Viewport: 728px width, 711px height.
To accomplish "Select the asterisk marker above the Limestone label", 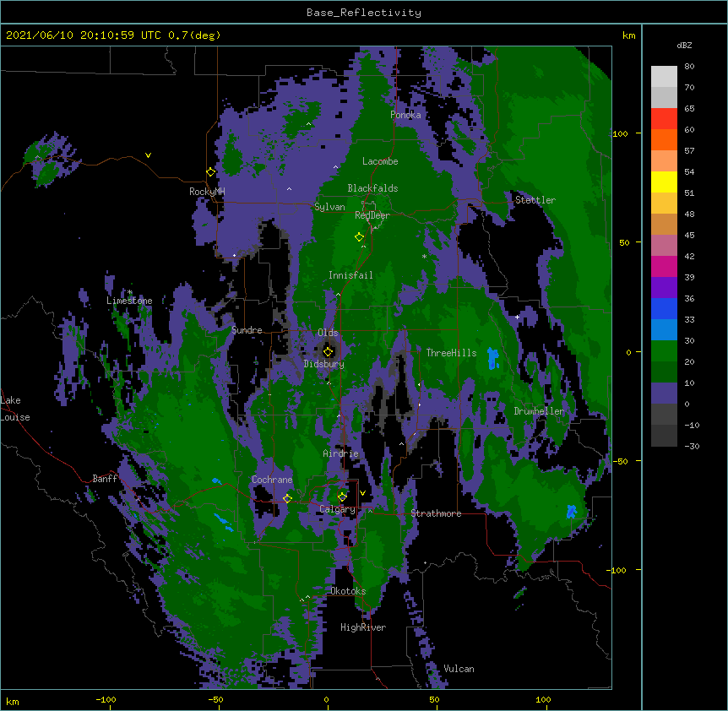I will tap(130, 292).
